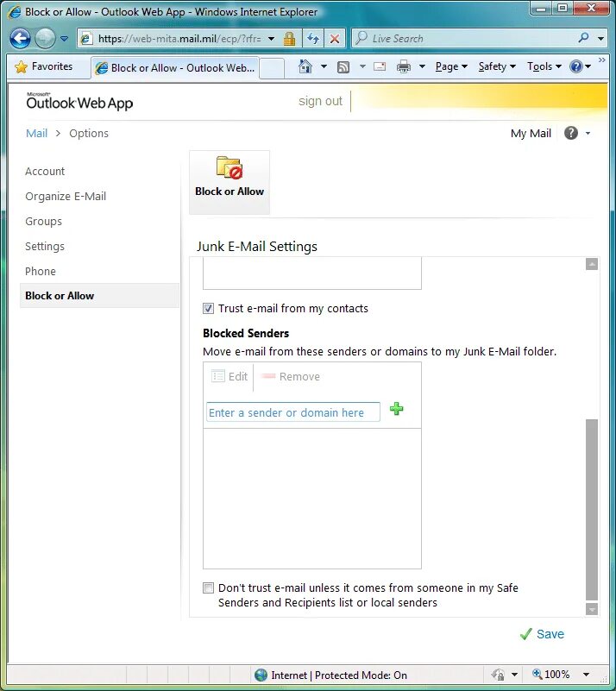Toggle Trust e-mail from my contacts checkbox

[x=208, y=309]
